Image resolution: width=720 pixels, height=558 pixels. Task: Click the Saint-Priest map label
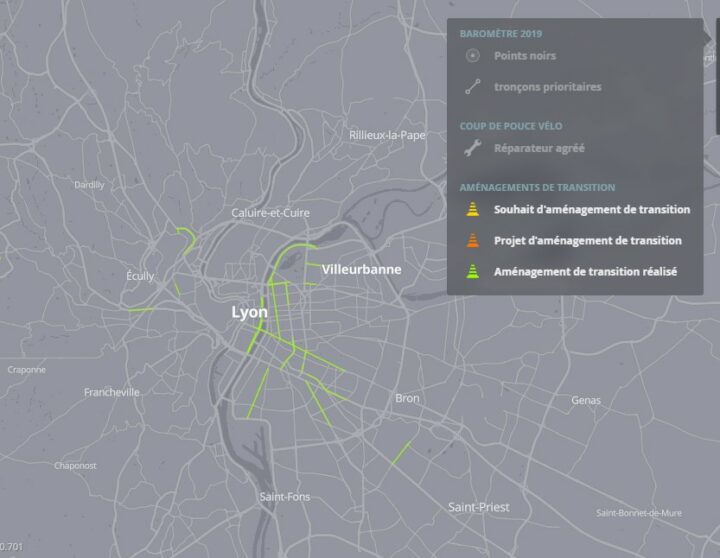pyautogui.click(x=478, y=507)
